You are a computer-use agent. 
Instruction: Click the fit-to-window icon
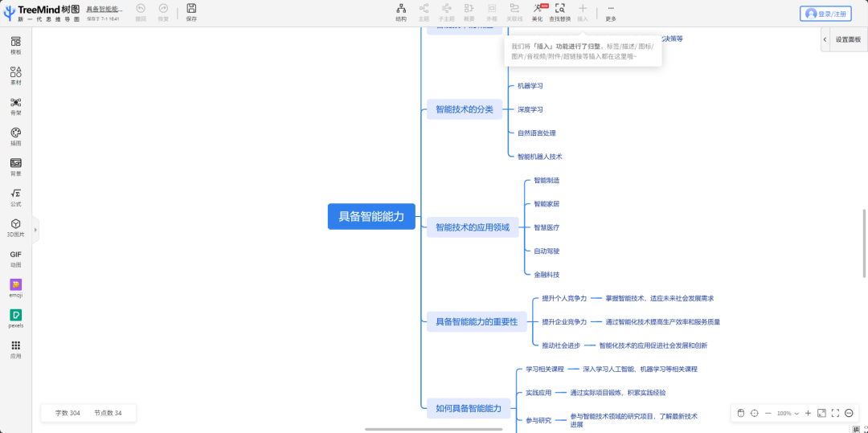click(821, 413)
